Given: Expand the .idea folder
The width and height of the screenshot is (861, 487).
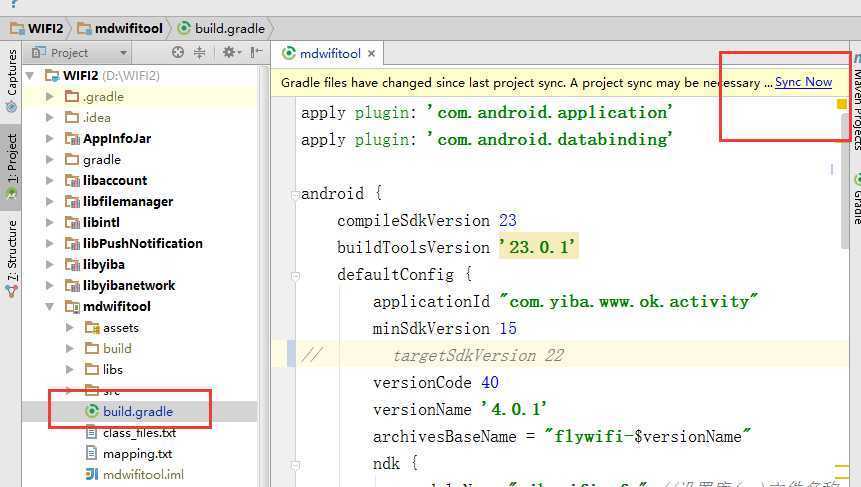Looking at the screenshot, I should click(x=50, y=117).
